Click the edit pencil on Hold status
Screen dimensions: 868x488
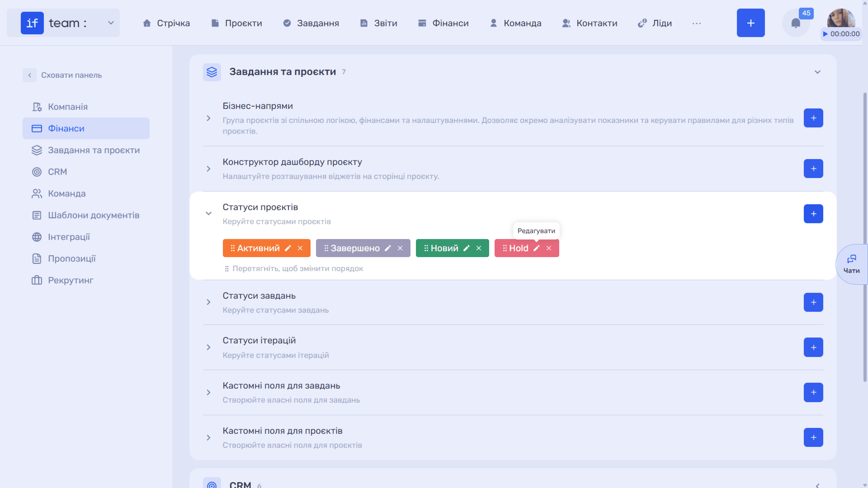click(x=536, y=248)
